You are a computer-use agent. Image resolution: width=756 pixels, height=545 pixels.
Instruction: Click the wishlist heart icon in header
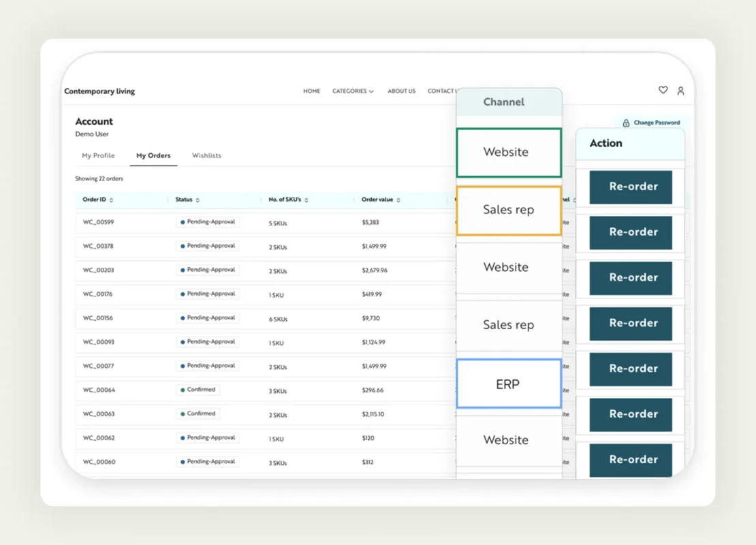pos(662,90)
